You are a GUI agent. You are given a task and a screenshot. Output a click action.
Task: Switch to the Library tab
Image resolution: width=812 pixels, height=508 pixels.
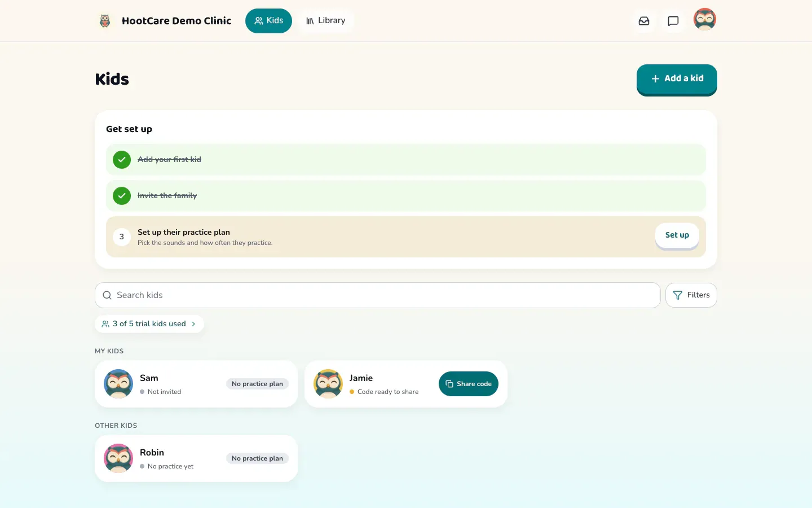(x=325, y=21)
